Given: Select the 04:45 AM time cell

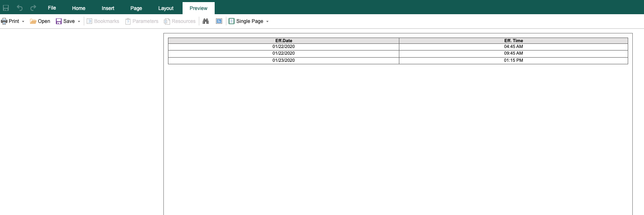Looking at the screenshot, I should click(514, 47).
